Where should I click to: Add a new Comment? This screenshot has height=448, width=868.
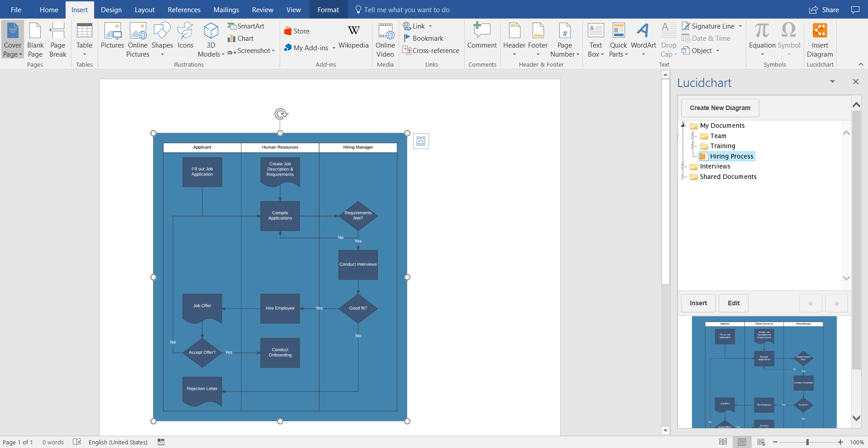point(482,36)
